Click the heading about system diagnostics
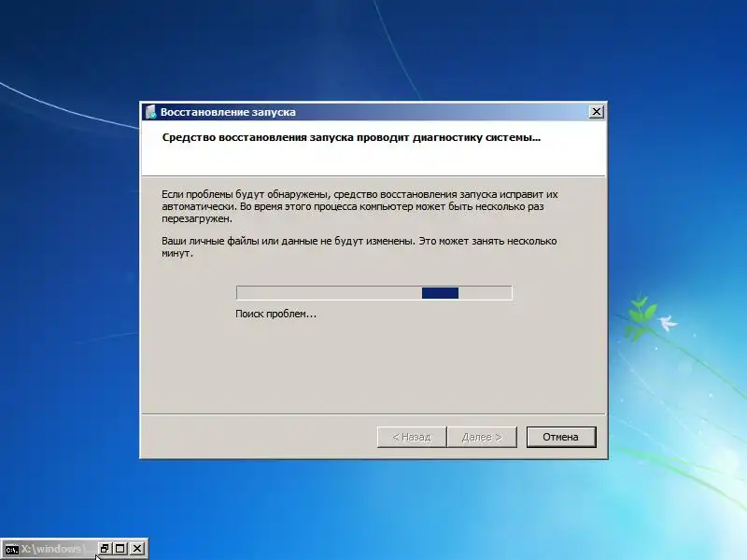This screenshot has height=560, width=747. (x=351, y=137)
